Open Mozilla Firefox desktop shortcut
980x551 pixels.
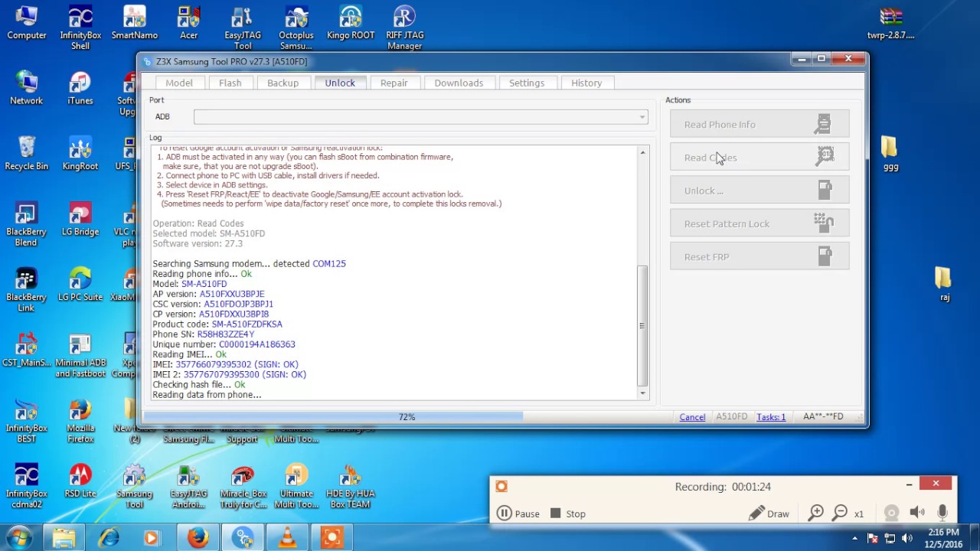point(80,421)
